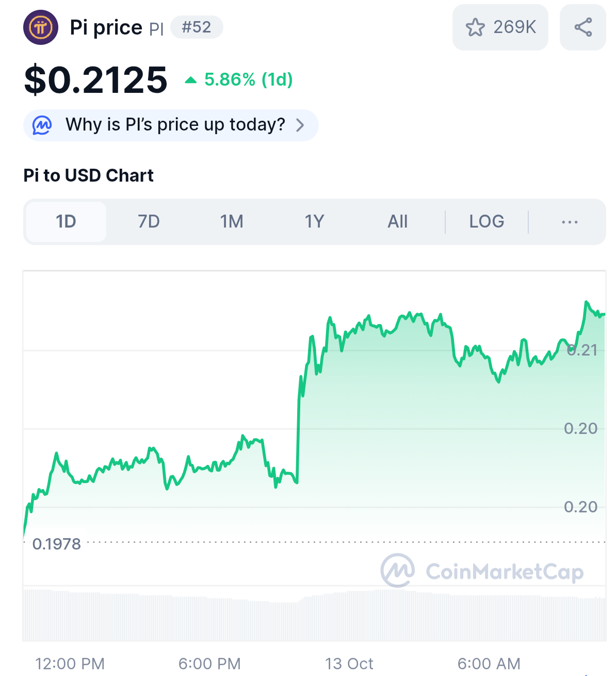Click the 0.1978 baseline price label

point(57,544)
